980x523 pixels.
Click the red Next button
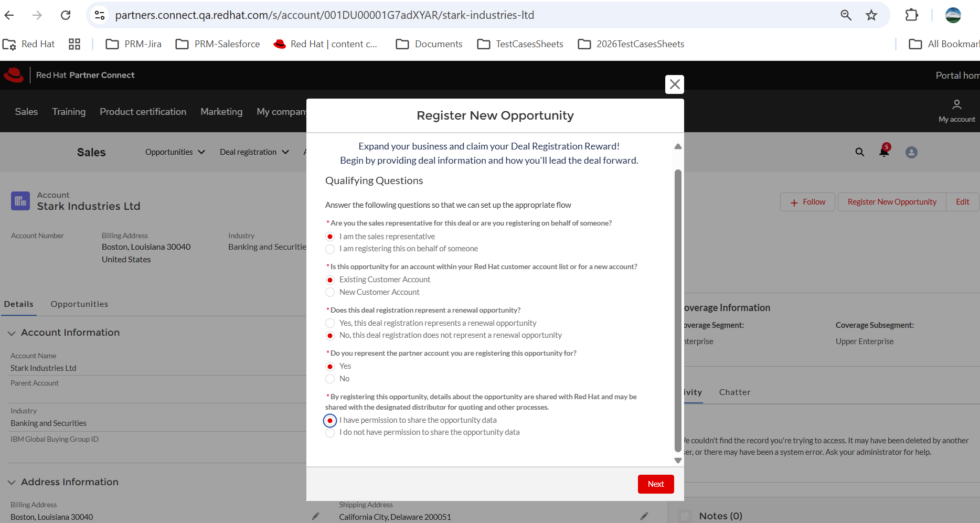[x=656, y=484]
